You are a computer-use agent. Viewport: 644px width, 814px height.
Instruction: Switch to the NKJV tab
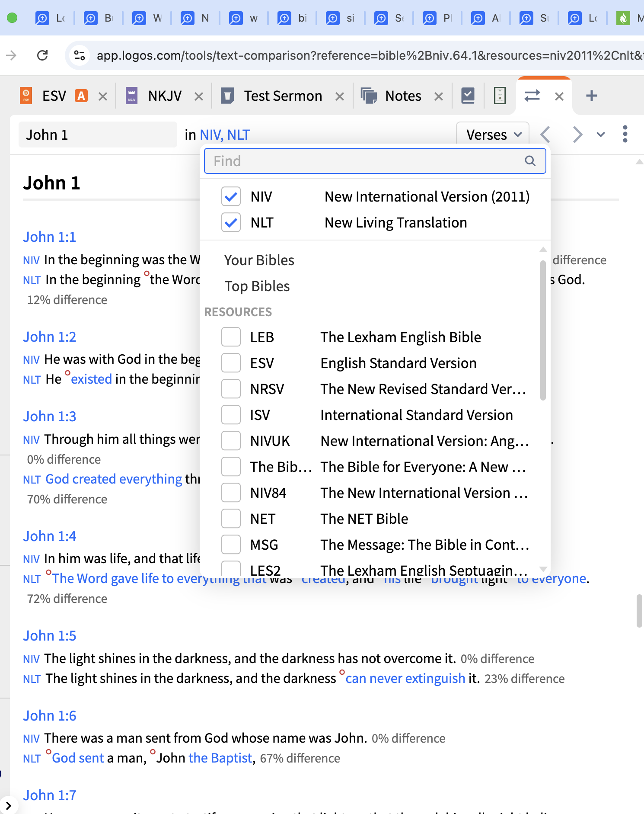[165, 96]
